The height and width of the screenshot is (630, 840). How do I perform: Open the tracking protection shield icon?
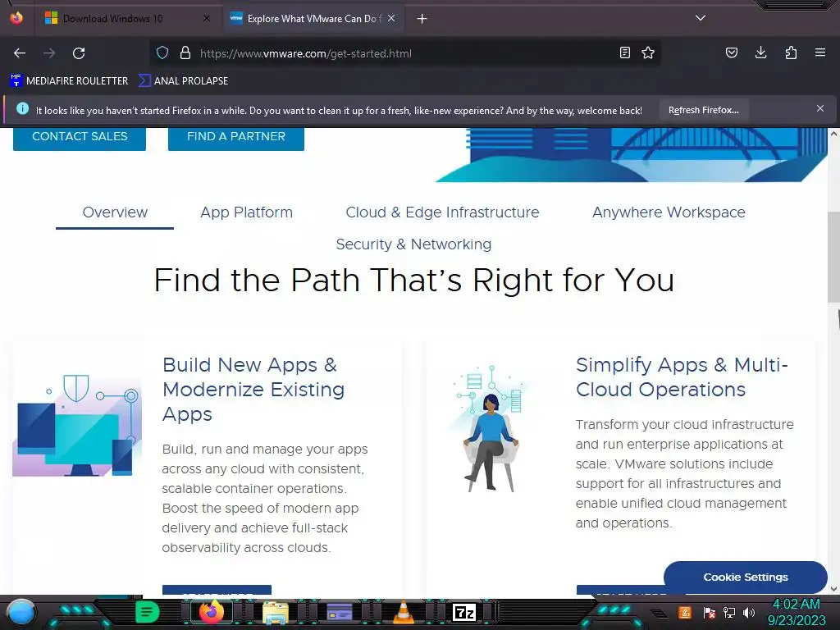point(162,52)
